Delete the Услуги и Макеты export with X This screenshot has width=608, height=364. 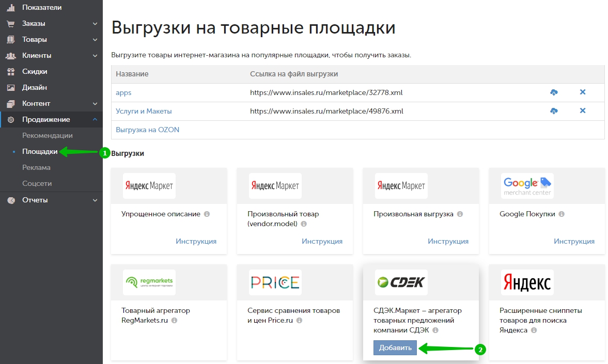point(582,110)
